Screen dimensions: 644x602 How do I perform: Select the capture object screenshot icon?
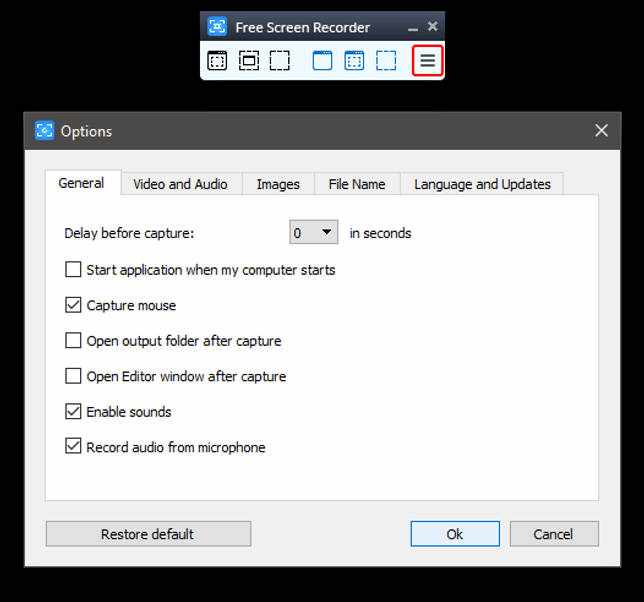[x=249, y=61]
